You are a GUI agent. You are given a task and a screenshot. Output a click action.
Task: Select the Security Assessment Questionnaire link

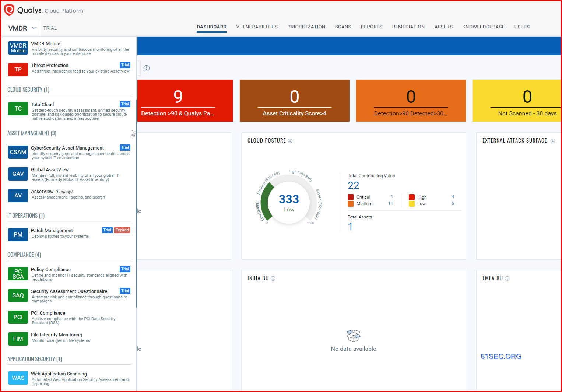[69, 291]
